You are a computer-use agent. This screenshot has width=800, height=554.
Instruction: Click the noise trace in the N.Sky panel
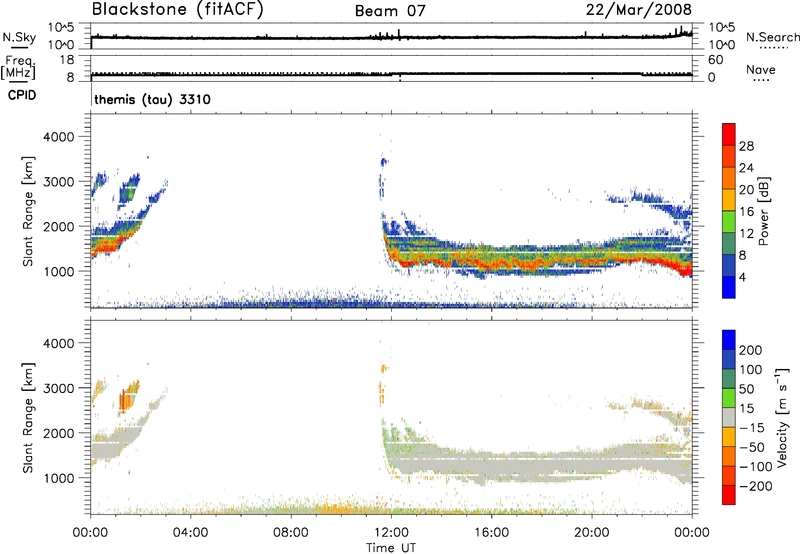(391, 37)
